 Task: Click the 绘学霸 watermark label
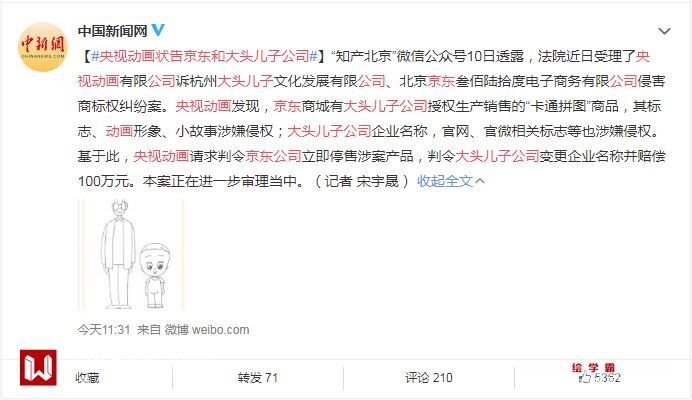click(593, 367)
